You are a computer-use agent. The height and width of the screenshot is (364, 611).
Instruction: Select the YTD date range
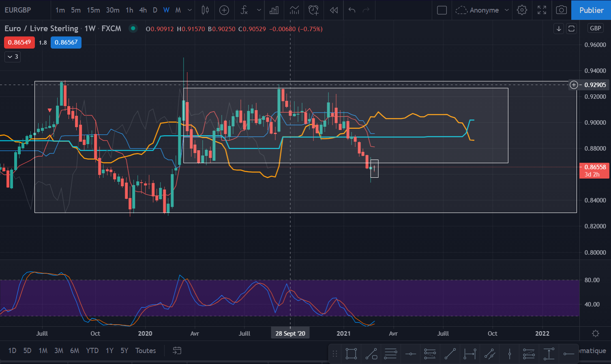click(x=92, y=351)
